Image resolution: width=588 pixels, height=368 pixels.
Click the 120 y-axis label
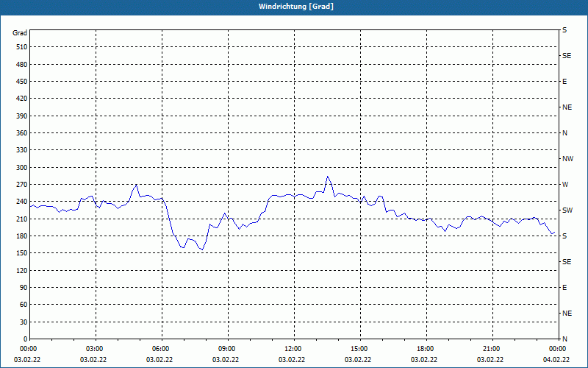(x=21, y=271)
